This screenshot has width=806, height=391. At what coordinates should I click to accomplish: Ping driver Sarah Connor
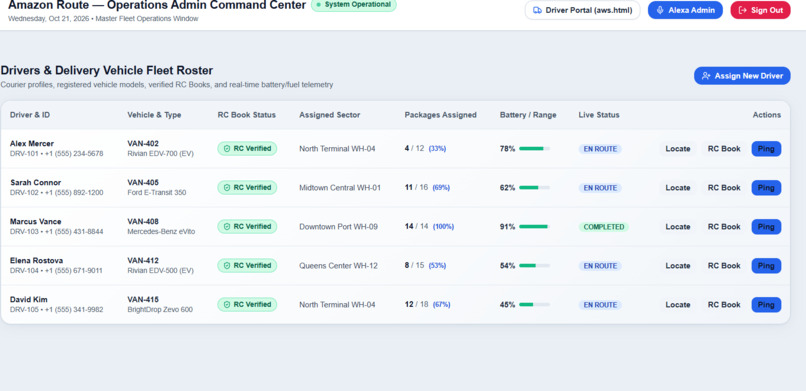(766, 188)
